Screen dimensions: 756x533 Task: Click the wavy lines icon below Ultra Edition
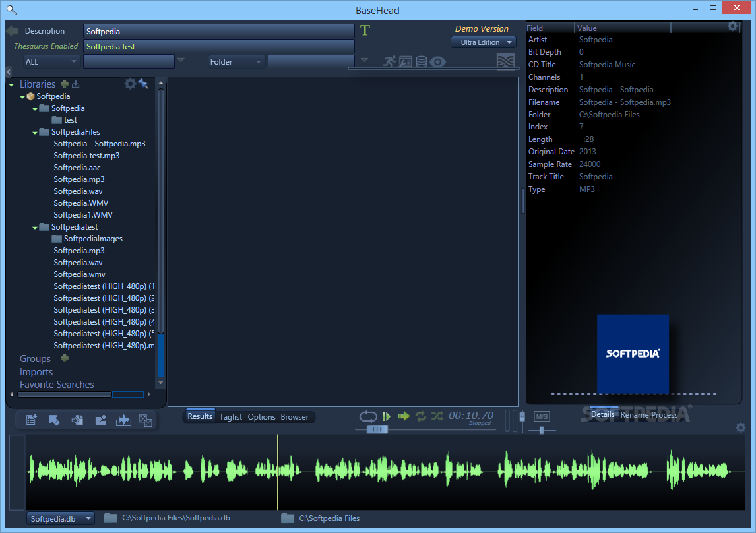506,61
